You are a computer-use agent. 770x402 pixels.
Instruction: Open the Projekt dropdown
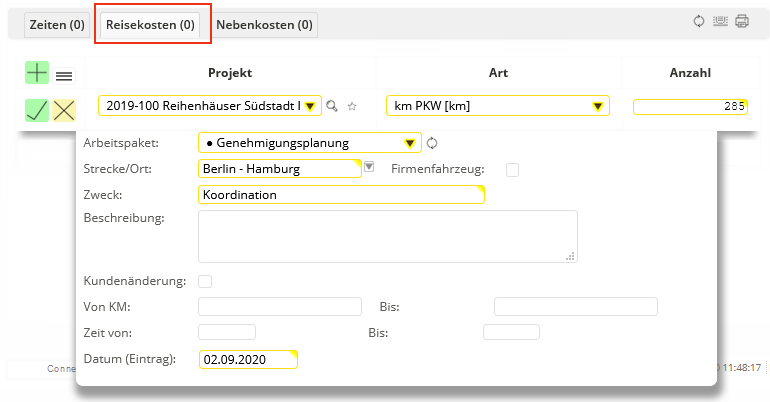point(310,106)
